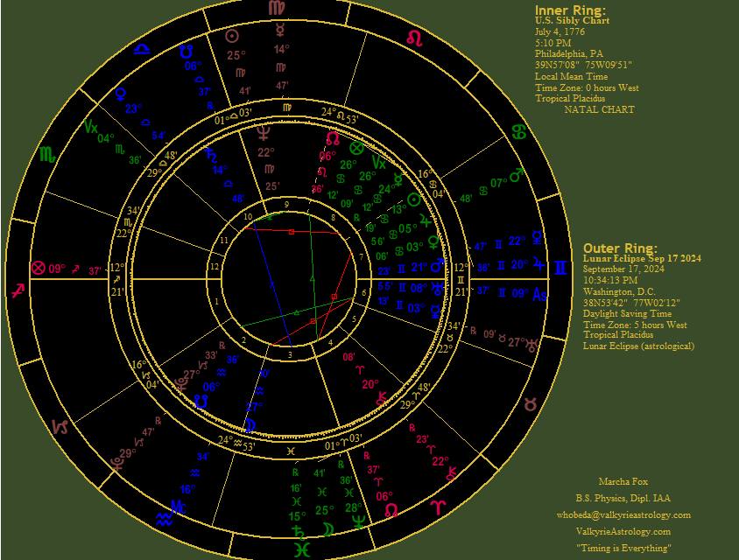This screenshot has height=560, width=739.
Task: Click the large green Pisces glyph at chart bottom
Action: coord(300,549)
